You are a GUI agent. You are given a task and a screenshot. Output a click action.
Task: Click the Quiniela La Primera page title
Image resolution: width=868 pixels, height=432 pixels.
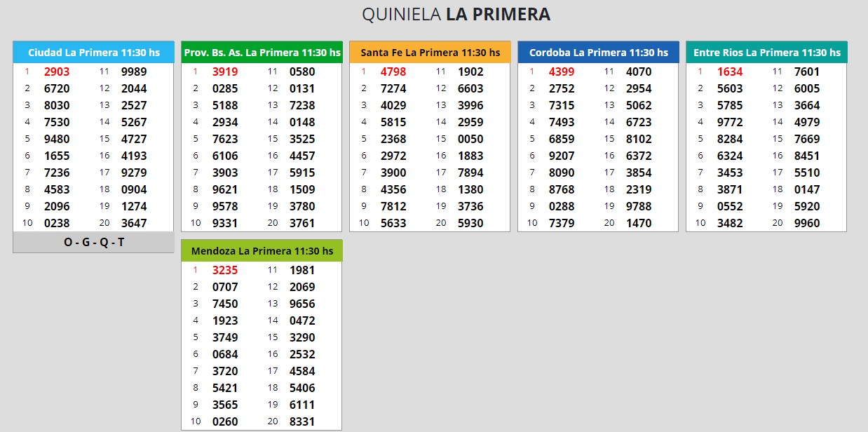pos(456,15)
